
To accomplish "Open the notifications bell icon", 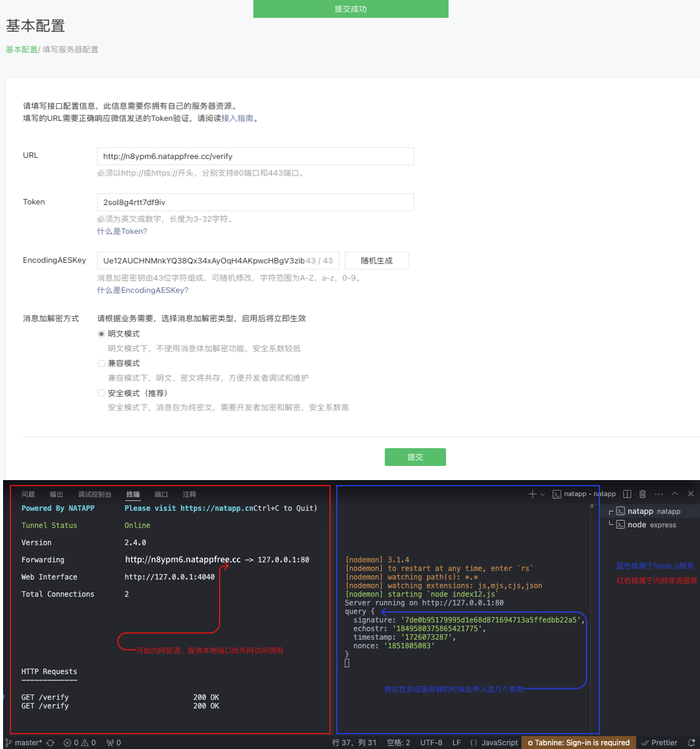I will coord(692,743).
